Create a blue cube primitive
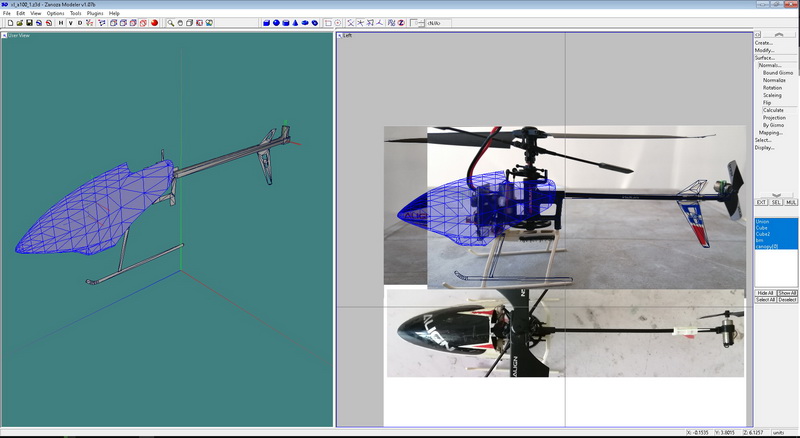The height and width of the screenshot is (438, 800). click(x=266, y=23)
